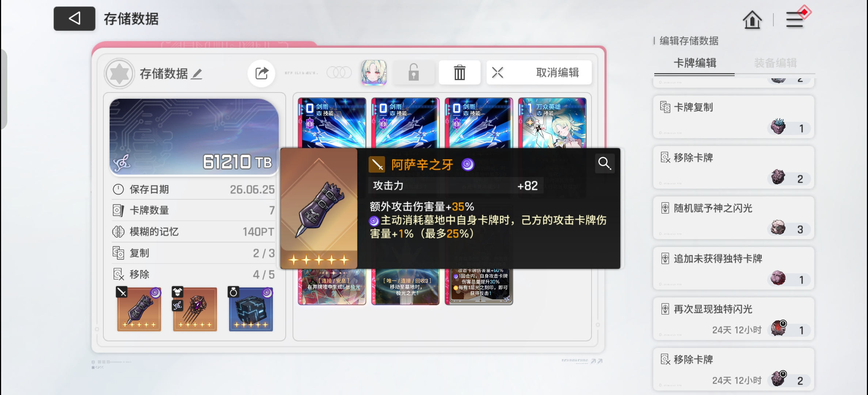Choose the 卡牌复制 option

(734, 117)
